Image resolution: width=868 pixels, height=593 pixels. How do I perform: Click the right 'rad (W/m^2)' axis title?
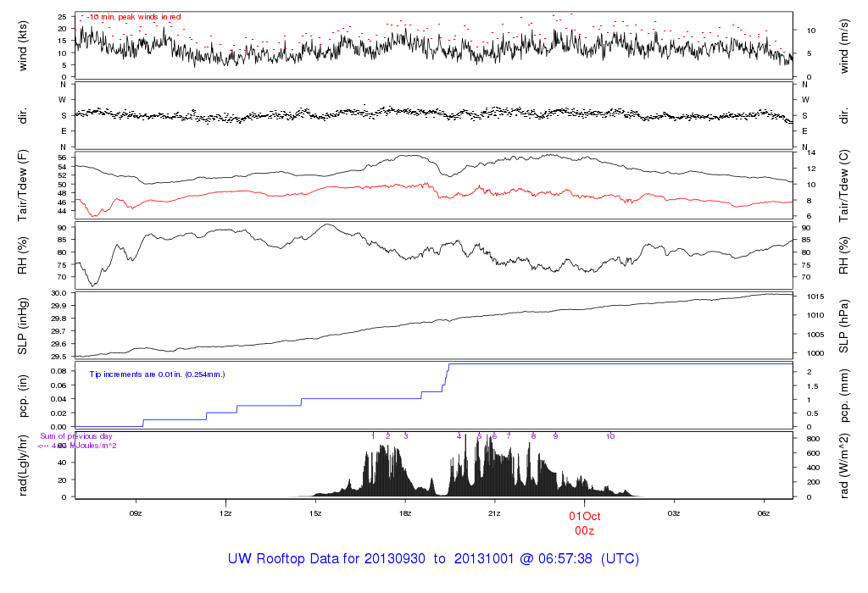844,466
